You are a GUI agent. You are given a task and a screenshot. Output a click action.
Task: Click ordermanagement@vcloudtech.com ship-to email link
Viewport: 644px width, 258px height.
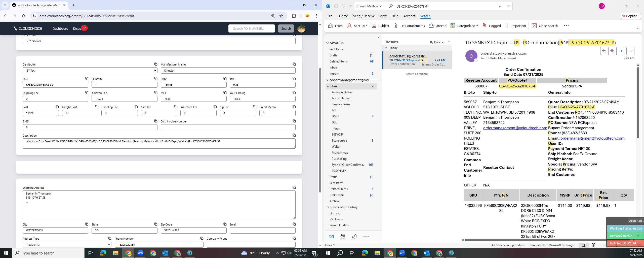pyautogui.click(x=515, y=128)
